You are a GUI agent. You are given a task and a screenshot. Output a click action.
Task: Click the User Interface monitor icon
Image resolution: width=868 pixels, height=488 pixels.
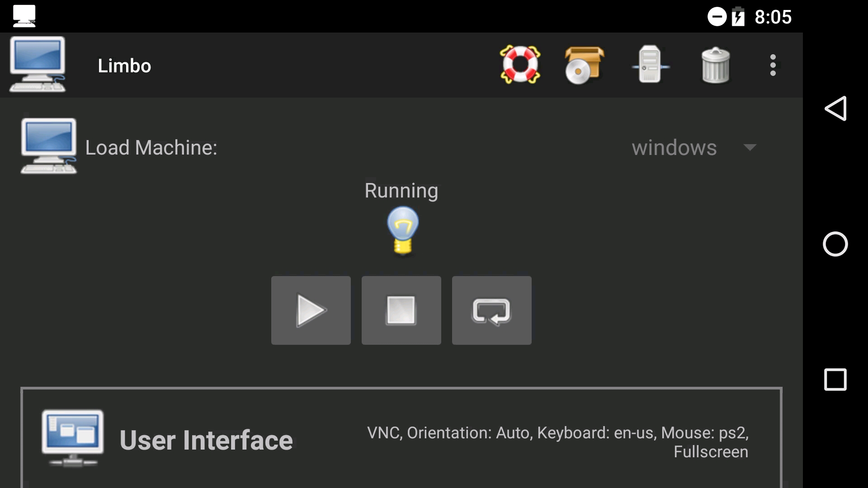pos(72,438)
